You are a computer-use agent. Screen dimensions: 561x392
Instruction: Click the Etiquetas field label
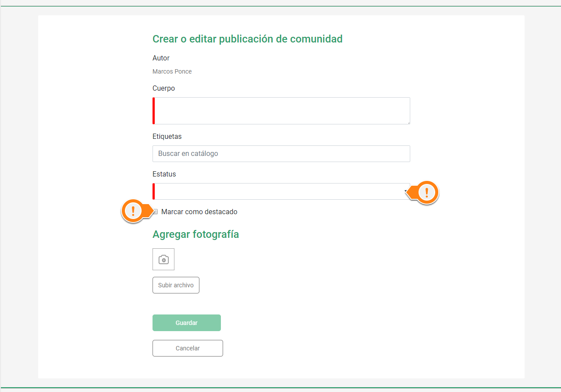click(167, 136)
